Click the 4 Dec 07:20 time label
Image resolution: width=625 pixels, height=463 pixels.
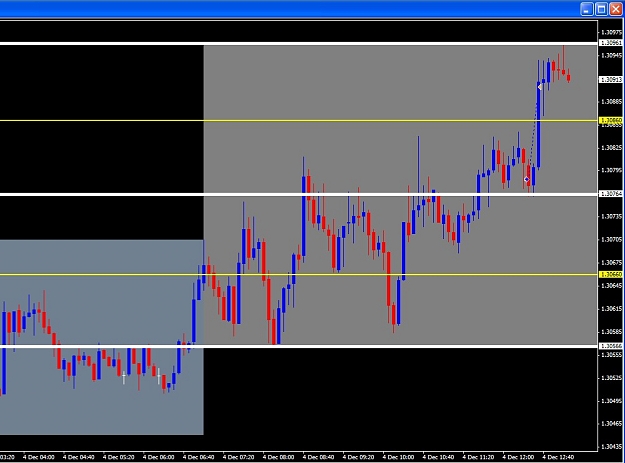238,457
